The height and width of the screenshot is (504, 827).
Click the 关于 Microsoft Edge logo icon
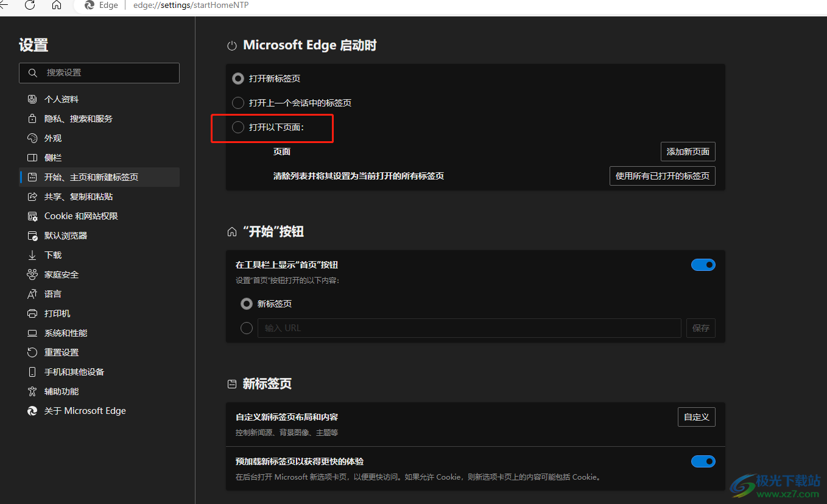(x=32, y=411)
